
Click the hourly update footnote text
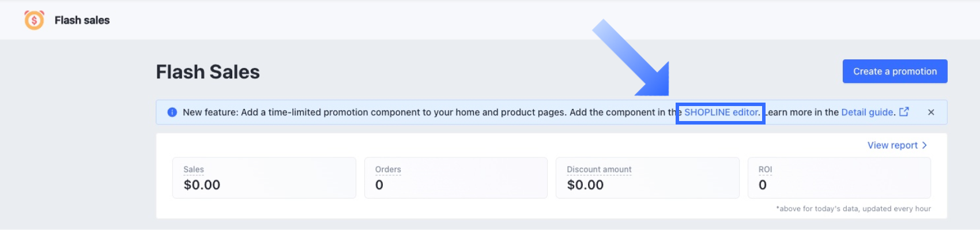pyautogui.click(x=853, y=209)
